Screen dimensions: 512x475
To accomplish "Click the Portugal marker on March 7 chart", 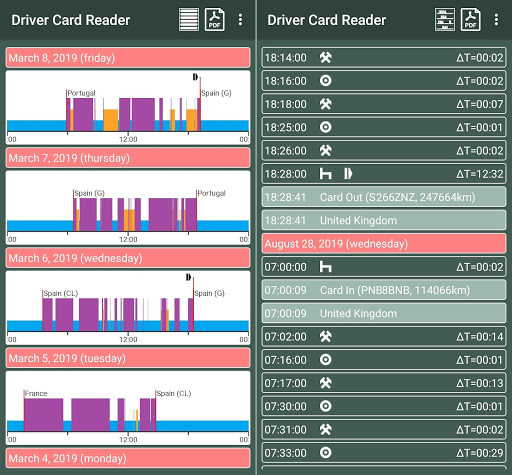I will pyautogui.click(x=211, y=193).
